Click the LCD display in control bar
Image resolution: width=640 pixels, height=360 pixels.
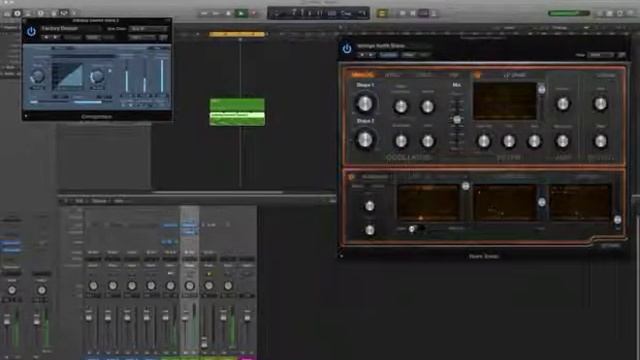(x=318, y=13)
